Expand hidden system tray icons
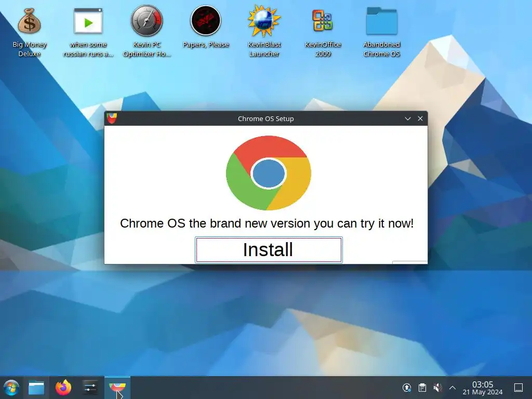Screen dimensions: 532x399 coord(453,388)
